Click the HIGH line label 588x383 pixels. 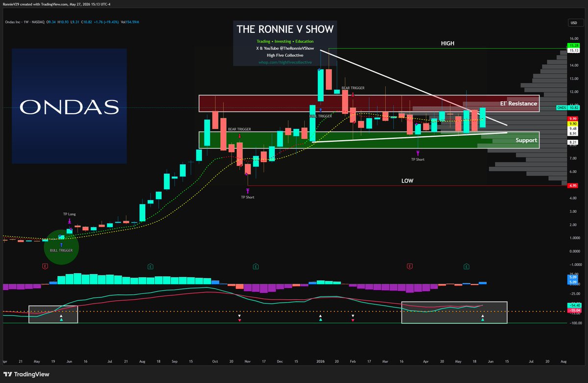pos(447,43)
